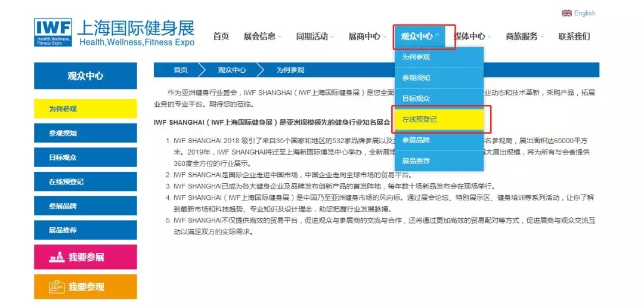This screenshot has width=644, height=306.
Task: Go to 联系我们 page
Action: coord(574,36)
